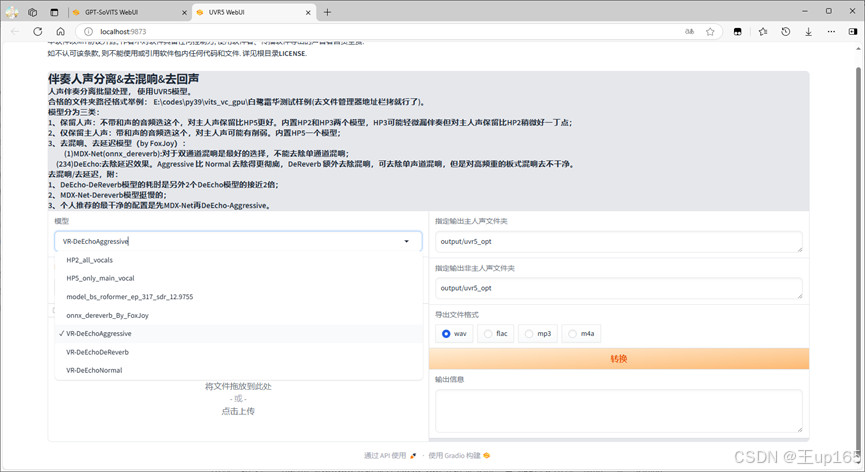This screenshot has height=472, width=865.
Task: Choose HP2_all_vocals model option
Action: click(x=239, y=260)
